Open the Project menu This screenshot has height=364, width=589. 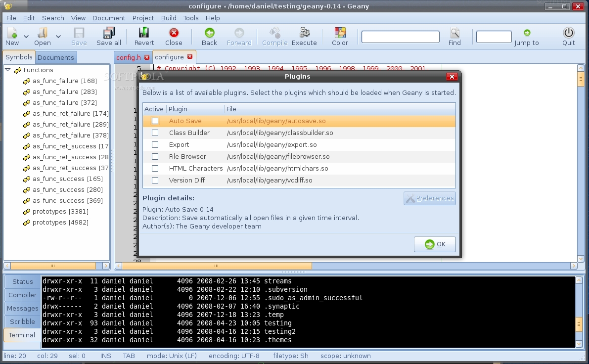143,18
